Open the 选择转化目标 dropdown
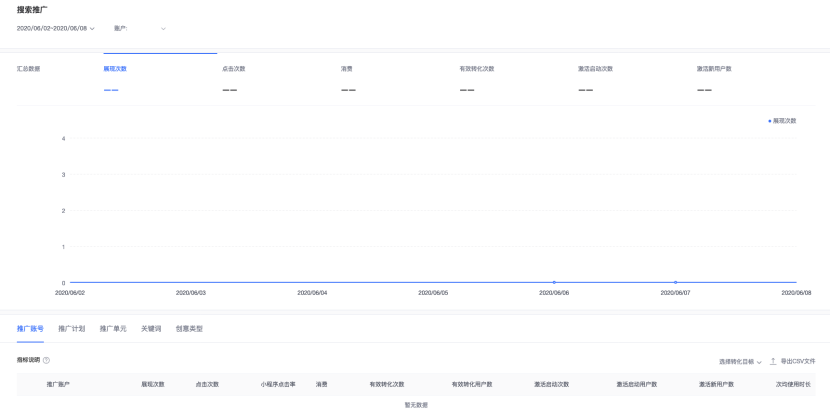 tap(740, 361)
